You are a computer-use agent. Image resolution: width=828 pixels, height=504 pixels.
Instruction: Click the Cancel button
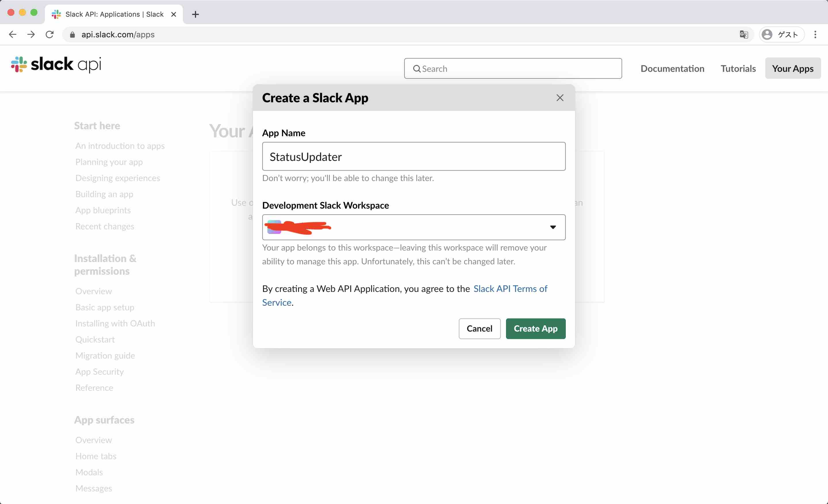(x=479, y=328)
